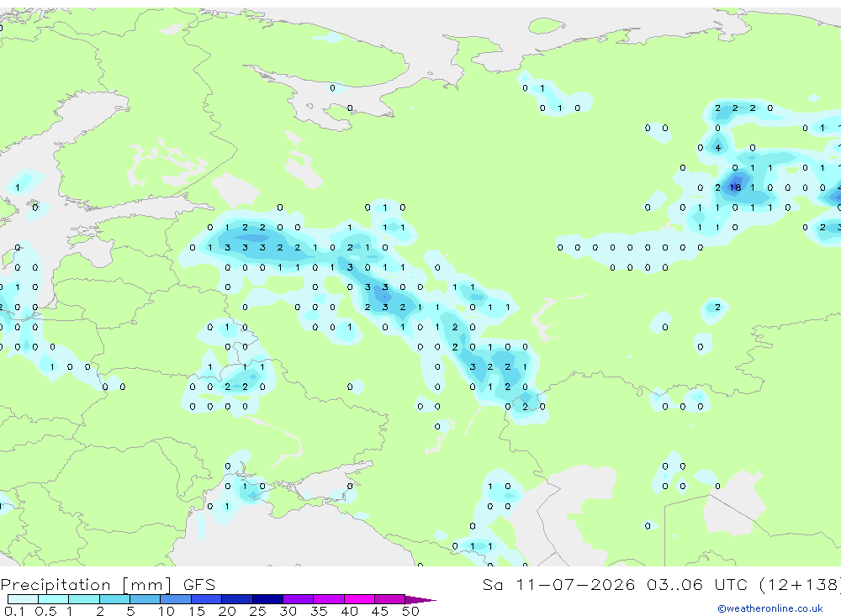
Task: Click the legend swatch between 0.1 and 0.5
Action: [23, 599]
